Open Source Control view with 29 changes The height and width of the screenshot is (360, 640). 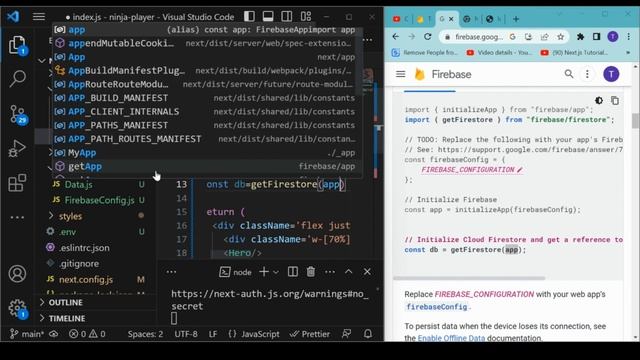tap(18, 114)
